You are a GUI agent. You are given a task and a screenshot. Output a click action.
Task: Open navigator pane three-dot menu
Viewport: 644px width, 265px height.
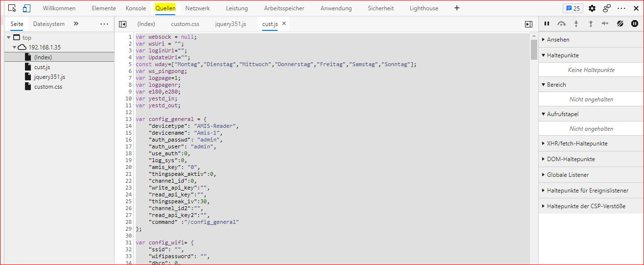tap(104, 24)
